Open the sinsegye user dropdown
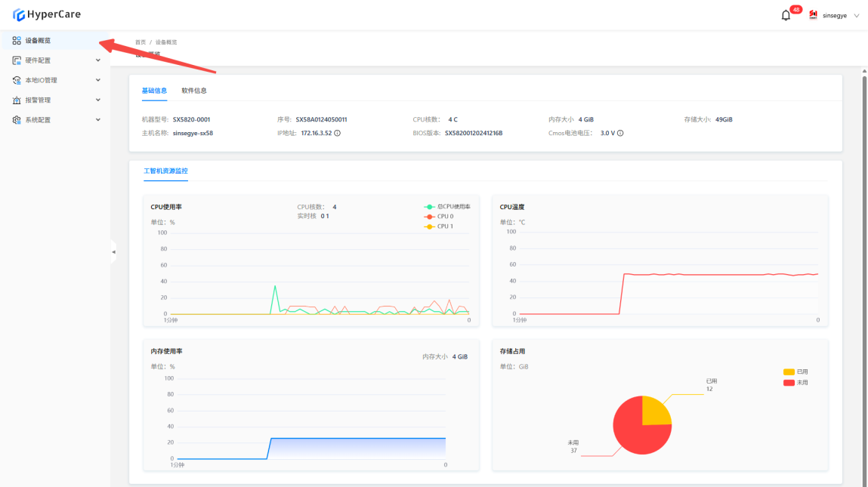The height and width of the screenshot is (487, 868). pyautogui.click(x=835, y=15)
